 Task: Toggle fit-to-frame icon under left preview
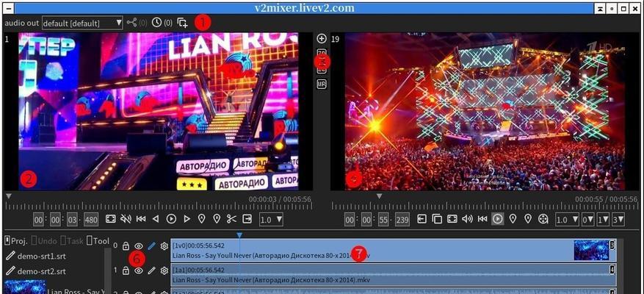(x=110, y=219)
